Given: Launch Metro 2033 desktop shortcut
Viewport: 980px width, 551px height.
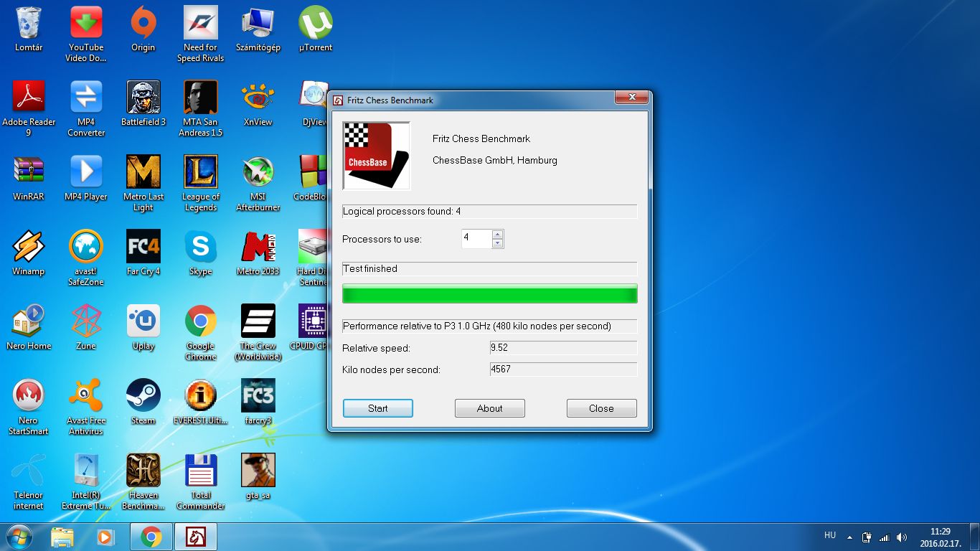Looking at the screenshot, I should (x=258, y=254).
